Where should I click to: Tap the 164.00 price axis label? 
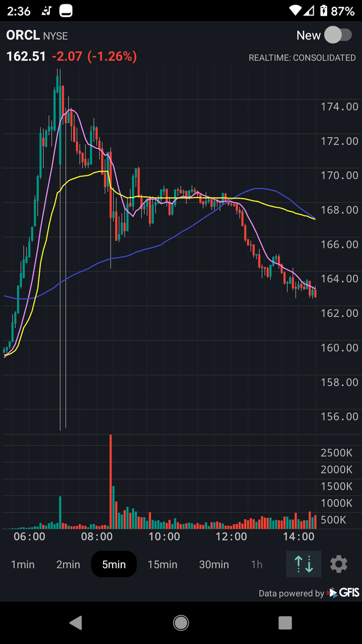click(x=339, y=279)
